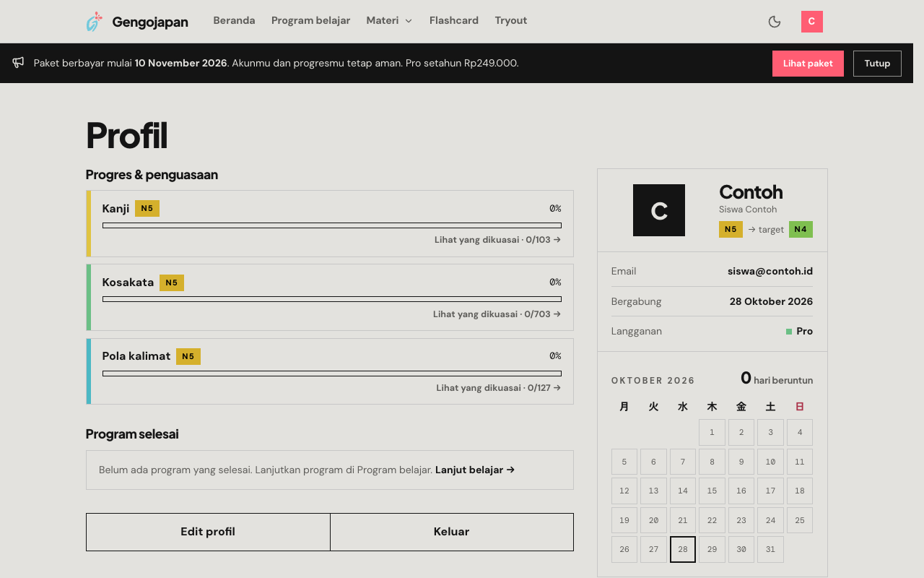This screenshot has width=924, height=578.
Task: Go to Beranda
Action: 234,21
